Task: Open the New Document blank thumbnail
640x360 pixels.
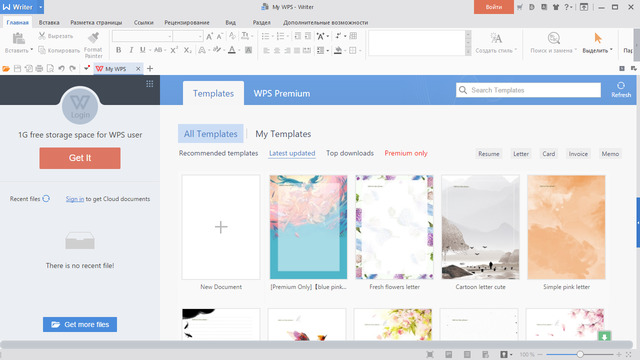Action: tap(221, 227)
